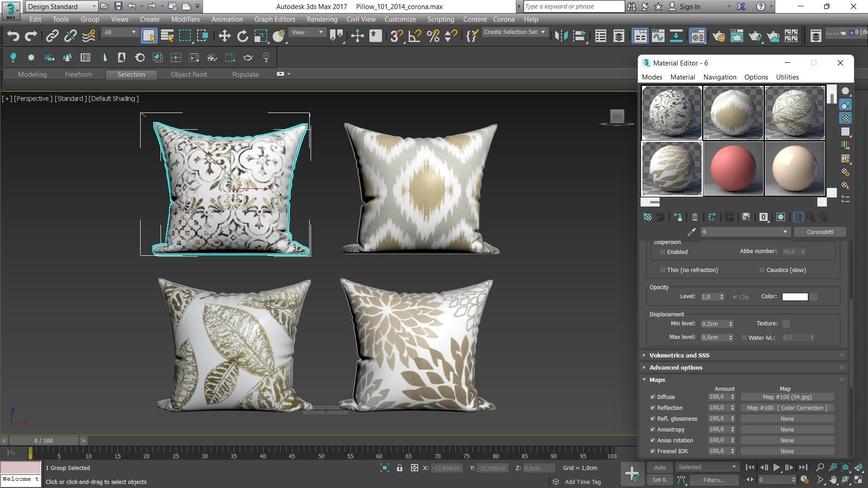
Task: Click the Displacement Texture map slot
Action: click(x=786, y=324)
